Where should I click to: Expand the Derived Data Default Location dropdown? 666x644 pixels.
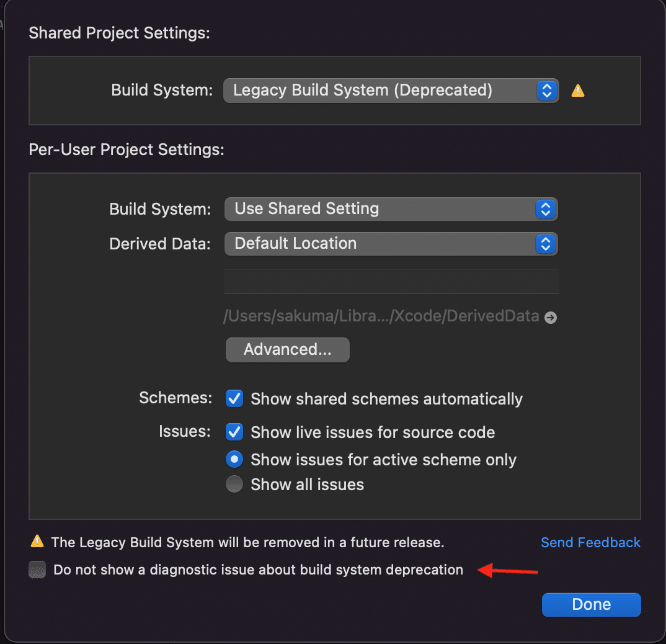(x=391, y=244)
